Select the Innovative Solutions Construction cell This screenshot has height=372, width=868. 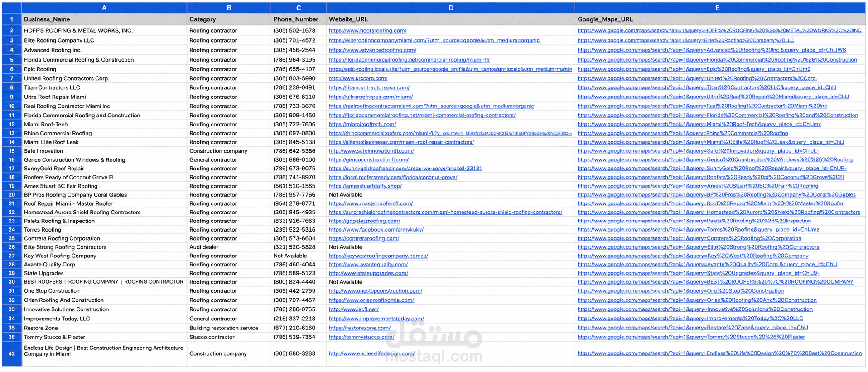[x=104, y=309]
